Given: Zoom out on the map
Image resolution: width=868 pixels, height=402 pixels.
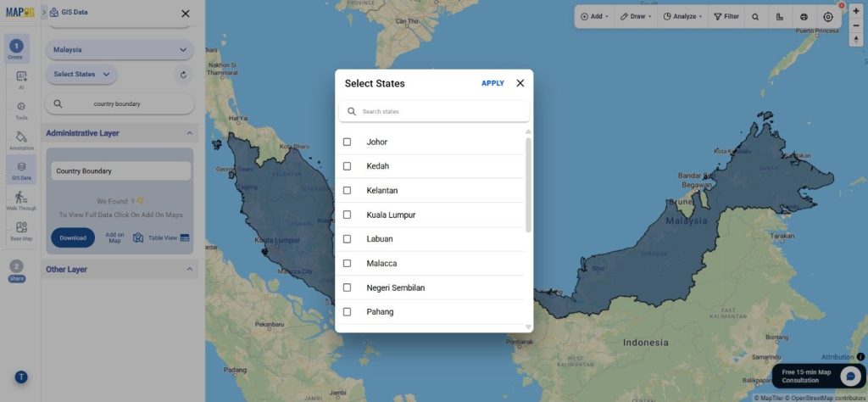Looking at the screenshot, I should [856, 25].
